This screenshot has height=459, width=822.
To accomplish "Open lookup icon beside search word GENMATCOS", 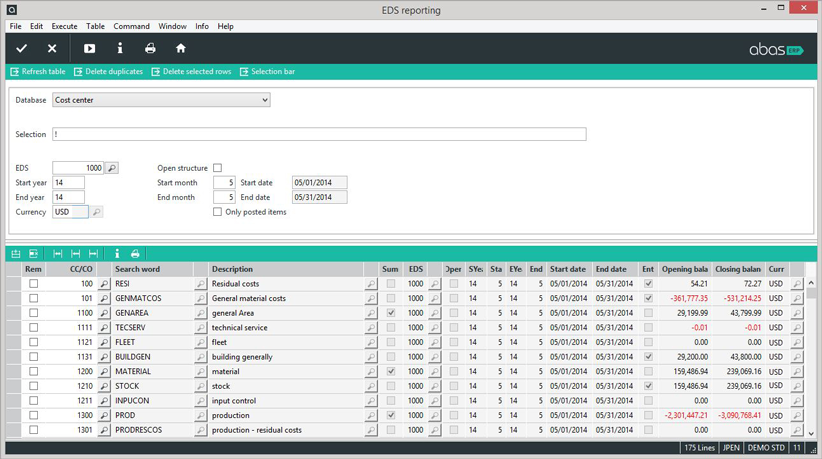I will coord(201,299).
